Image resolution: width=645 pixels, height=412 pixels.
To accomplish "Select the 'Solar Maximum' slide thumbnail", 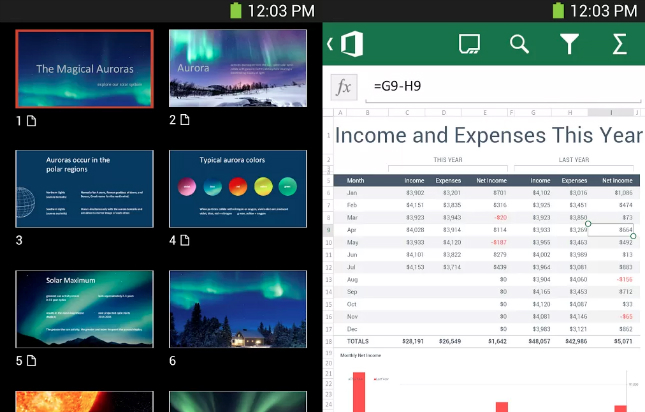I will [x=84, y=309].
